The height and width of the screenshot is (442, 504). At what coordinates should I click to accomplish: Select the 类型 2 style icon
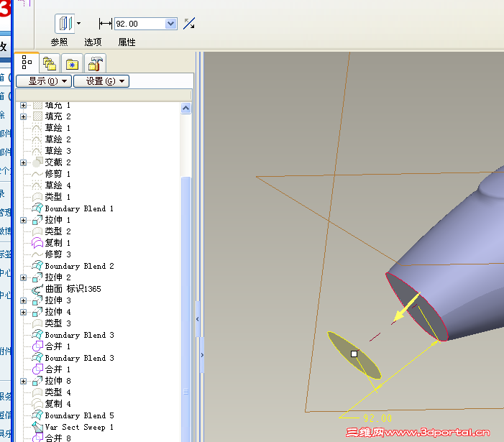[37, 231]
